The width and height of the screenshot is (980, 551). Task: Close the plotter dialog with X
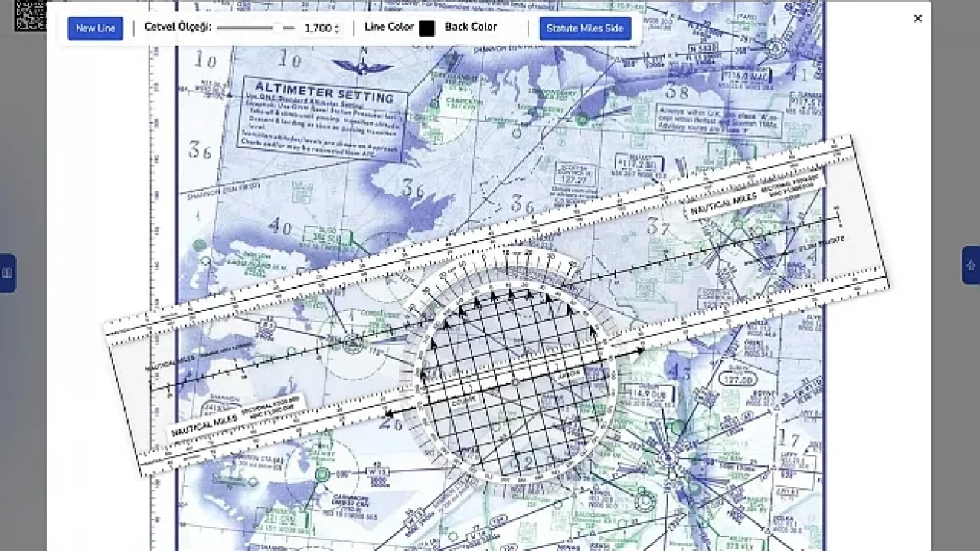pos(918,18)
